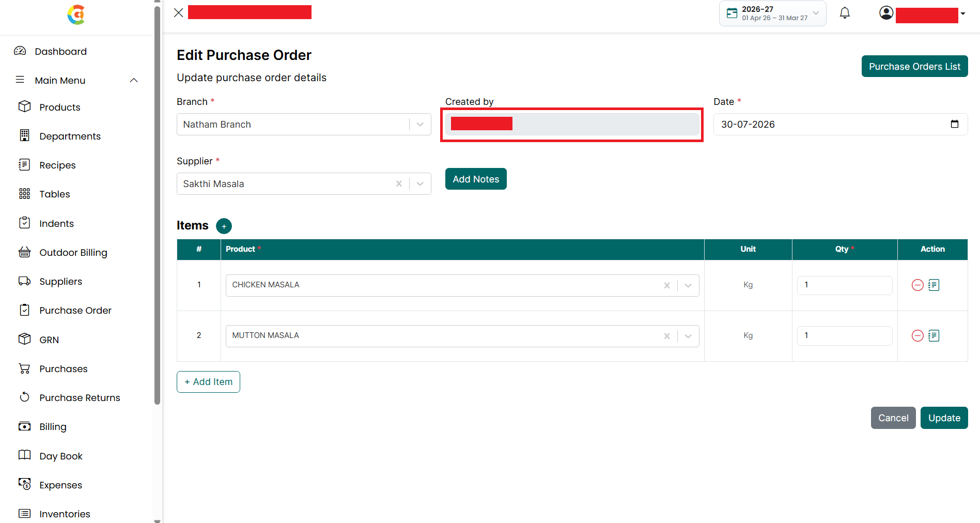Open notes icon for CHICKEN MASALA row
Image resolution: width=980 pixels, height=523 pixels.
934,285
